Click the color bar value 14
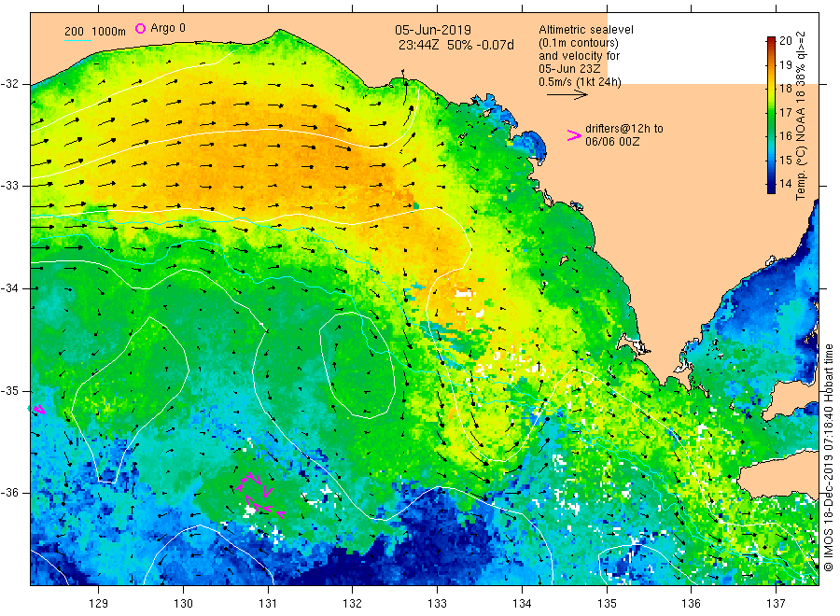Viewport: 840px width, 616px height. click(785, 184)
